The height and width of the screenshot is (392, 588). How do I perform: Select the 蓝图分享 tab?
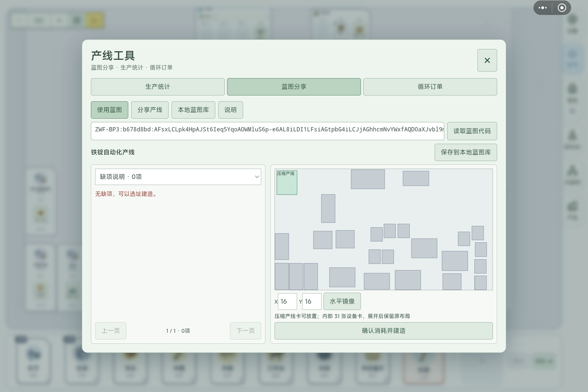(294, 87)
